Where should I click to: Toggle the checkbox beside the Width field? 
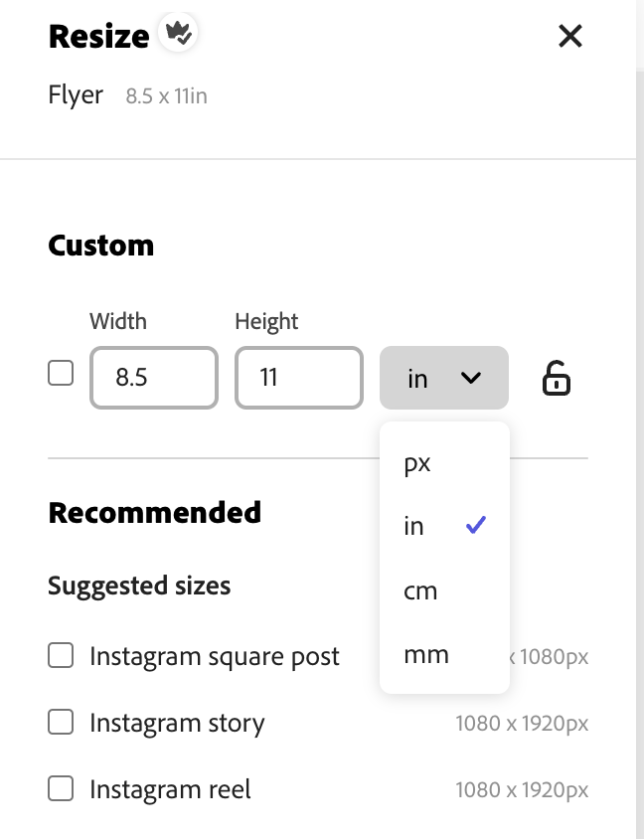(x=61, y=372)
